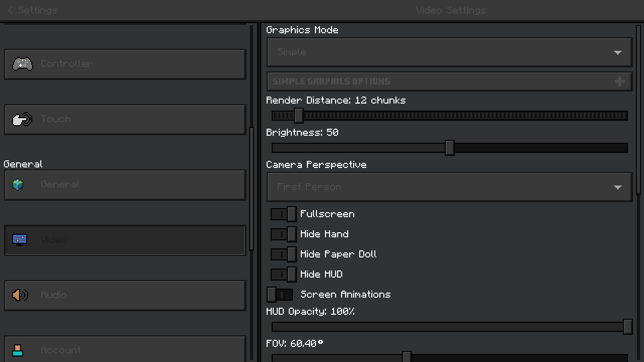
Task: Click the Controller gamepad icon
Action: (x=23, y=64)
